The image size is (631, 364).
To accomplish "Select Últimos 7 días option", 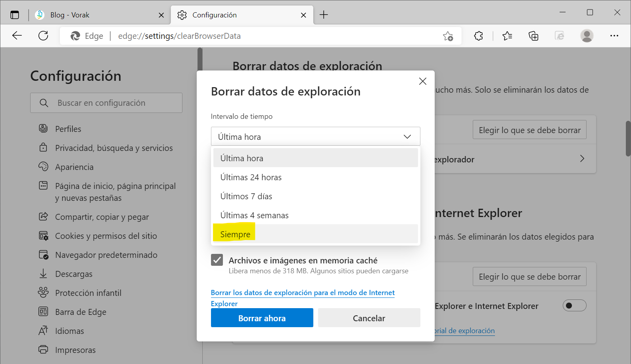I will pos(315,196).
